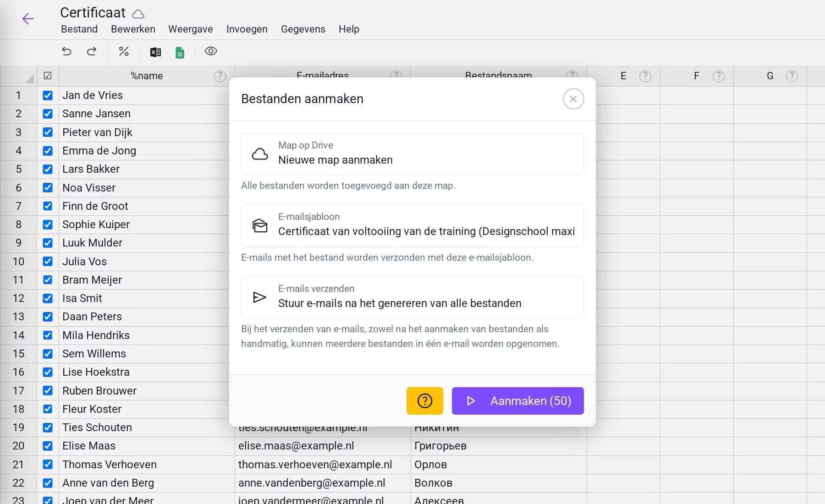The height and width of the screenshot is (504, 825).
Task: Uncheck the checkbox for Sanne Jansen
Action: [48, 114]
